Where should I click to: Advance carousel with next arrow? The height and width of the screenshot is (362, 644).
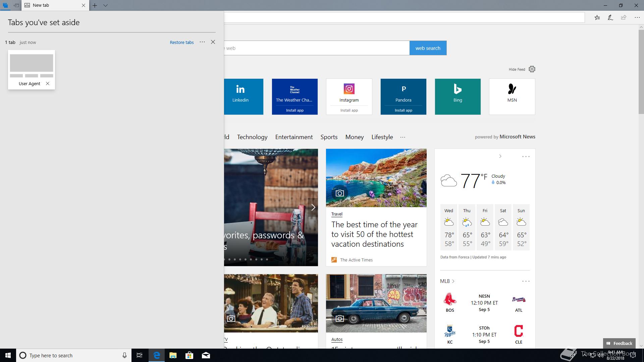click(313, 207)
